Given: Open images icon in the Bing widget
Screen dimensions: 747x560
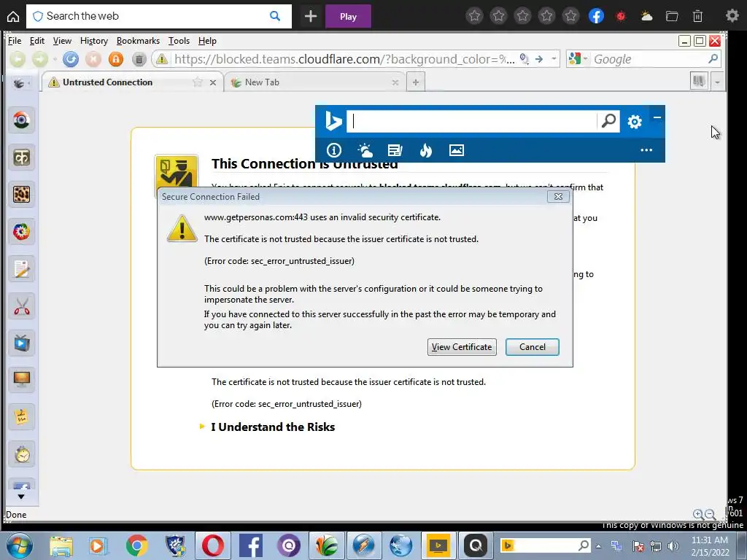Looking at the screenshot, I should tap(457, 150).
